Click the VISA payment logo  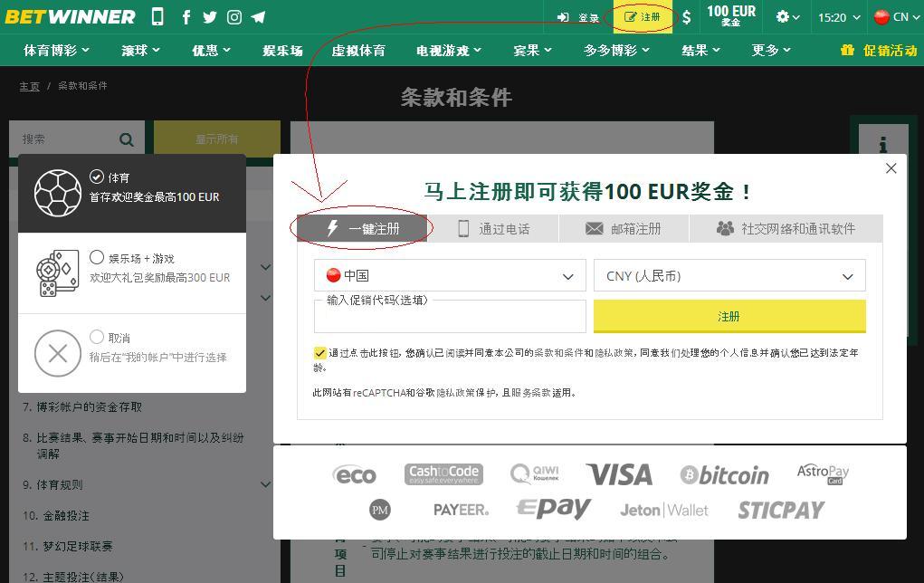619,474
